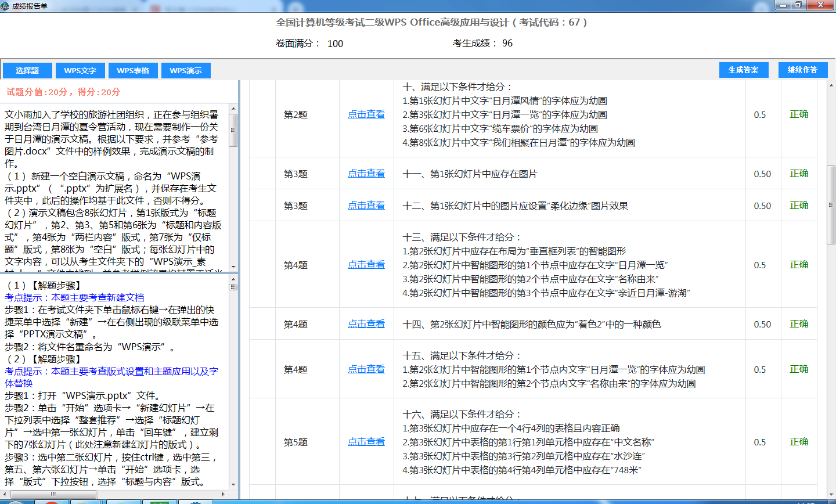Click the text 十二 about 柔化边缘 picture effect
The image size is (836, 504).
pos(515,206)
